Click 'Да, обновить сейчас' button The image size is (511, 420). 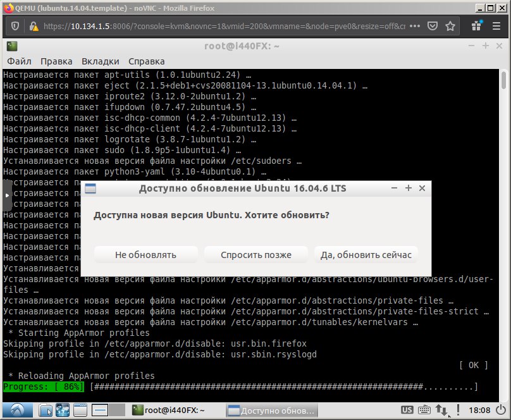point(366,255)
